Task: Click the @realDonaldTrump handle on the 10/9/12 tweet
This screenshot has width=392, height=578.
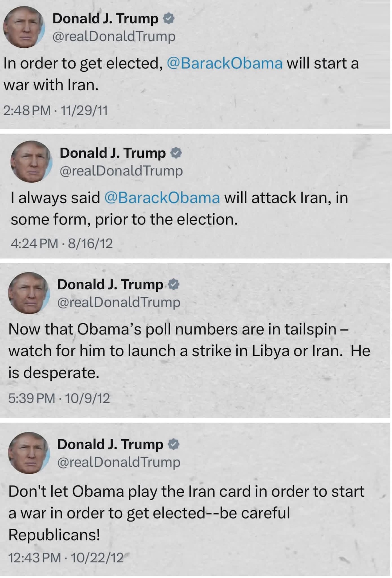Action: coord(119,302)
